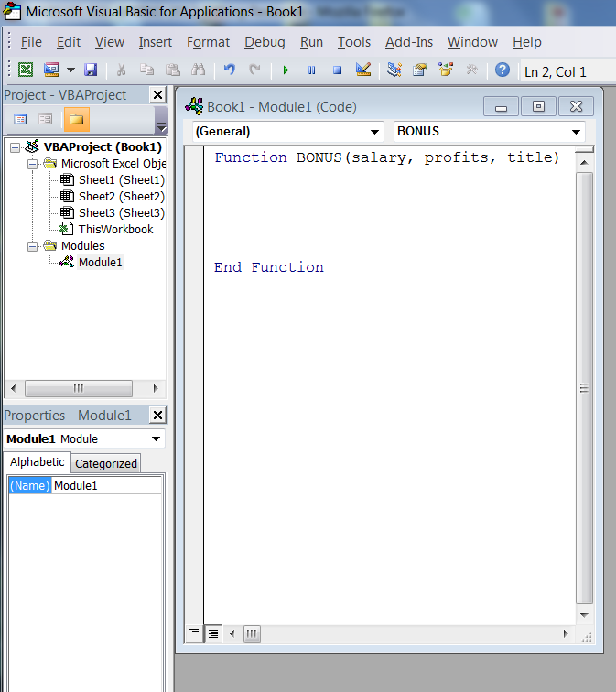Open the Add-Ins menu

tap(409, 42)
